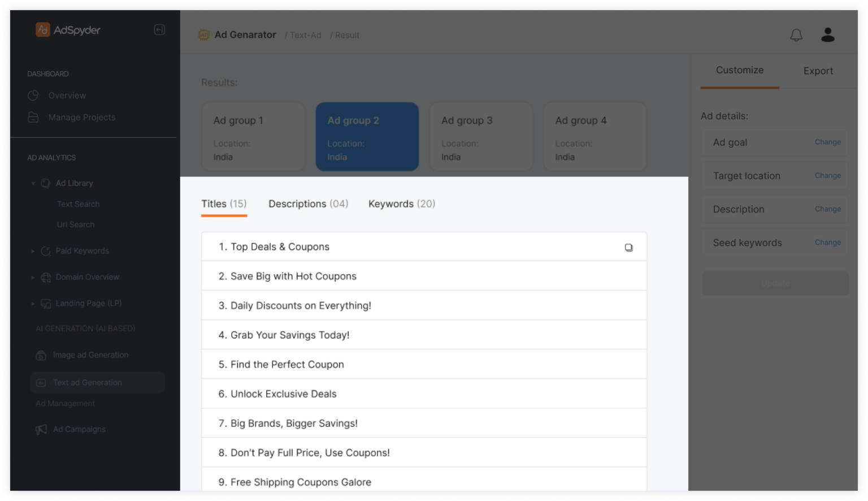The width and height of the screenshot is (868, 501).
Task: Switch to the Keywords tab
Action: (x=401, y=204)
